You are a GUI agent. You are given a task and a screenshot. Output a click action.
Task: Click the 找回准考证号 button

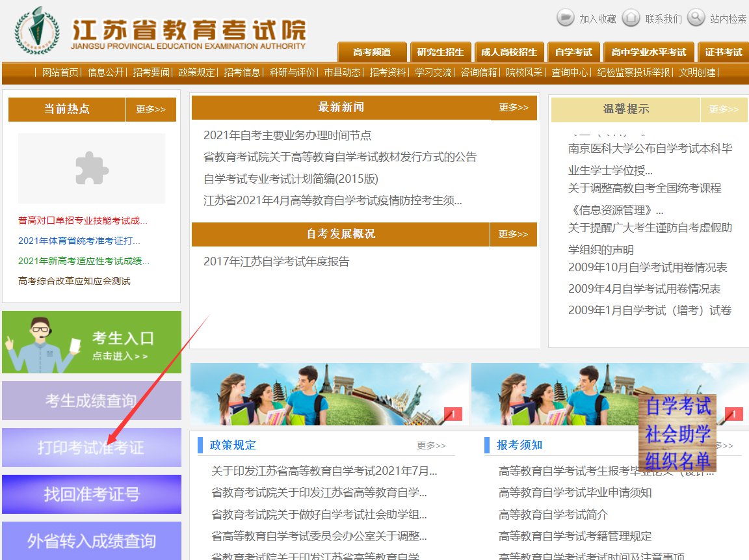click(92, 494)
